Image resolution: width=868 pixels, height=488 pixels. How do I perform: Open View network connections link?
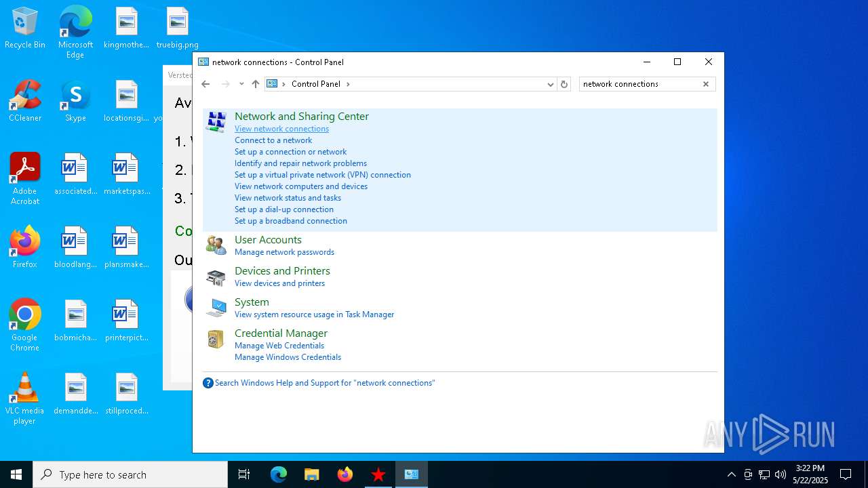[281, 129]
